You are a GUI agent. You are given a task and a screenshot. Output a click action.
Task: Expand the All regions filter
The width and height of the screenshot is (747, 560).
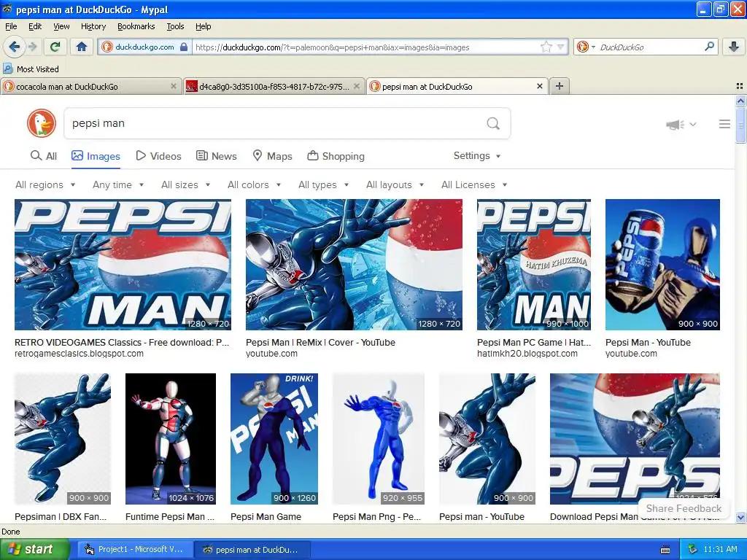pos(45,184)
